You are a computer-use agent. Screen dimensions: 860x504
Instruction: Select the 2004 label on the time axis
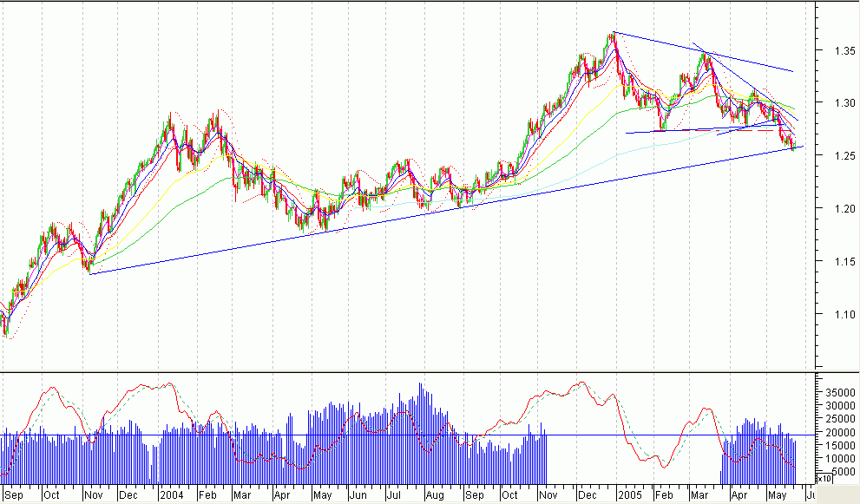(x=170, y=493)
